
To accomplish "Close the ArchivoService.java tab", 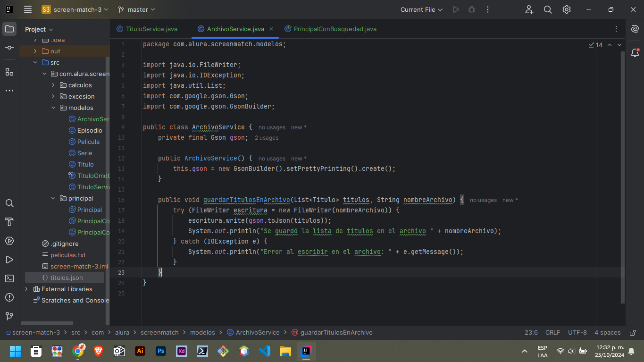I will coord(271,29).
